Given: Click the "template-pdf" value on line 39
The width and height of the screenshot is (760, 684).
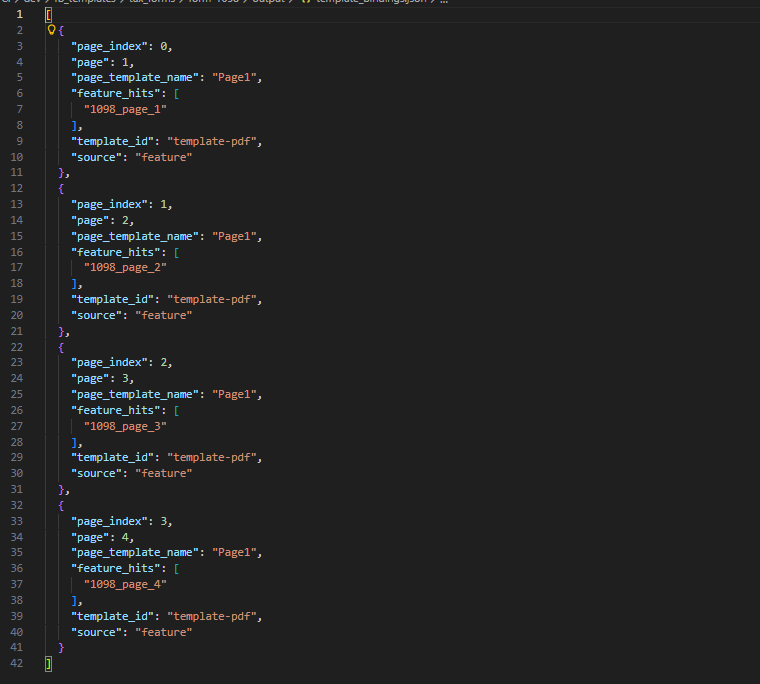Looking at the screenshot, I should (212, 617).
